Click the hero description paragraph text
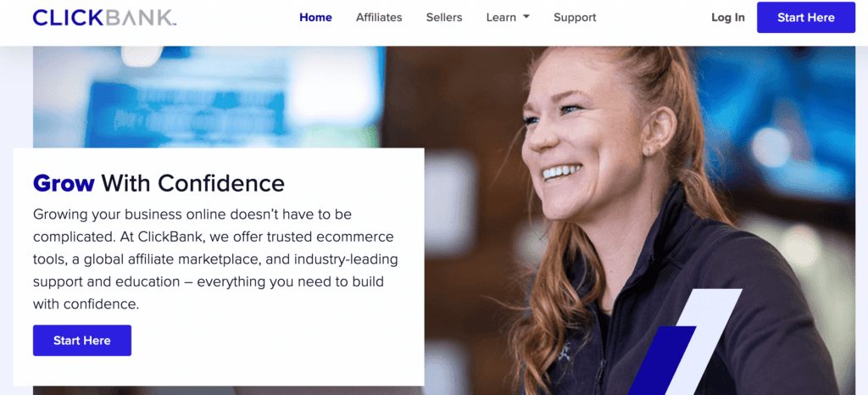 (215, 259)
